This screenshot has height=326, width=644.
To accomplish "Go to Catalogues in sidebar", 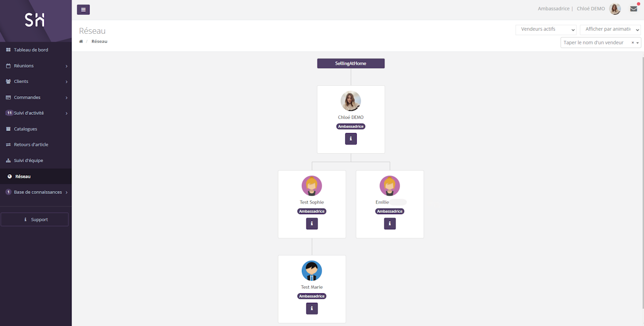I will click(25, 129).
